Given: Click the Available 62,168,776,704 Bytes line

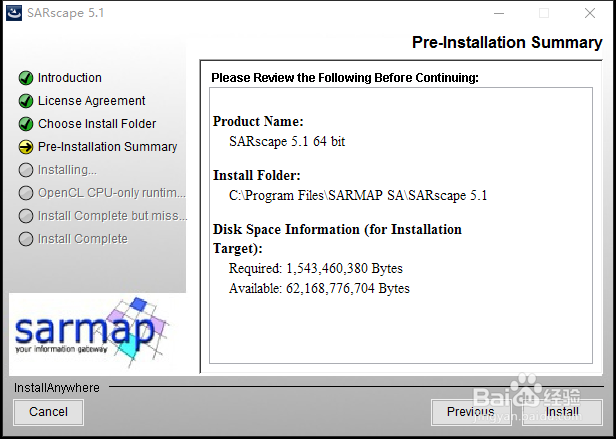Looking at the screenshot, I should click(319, 288).
